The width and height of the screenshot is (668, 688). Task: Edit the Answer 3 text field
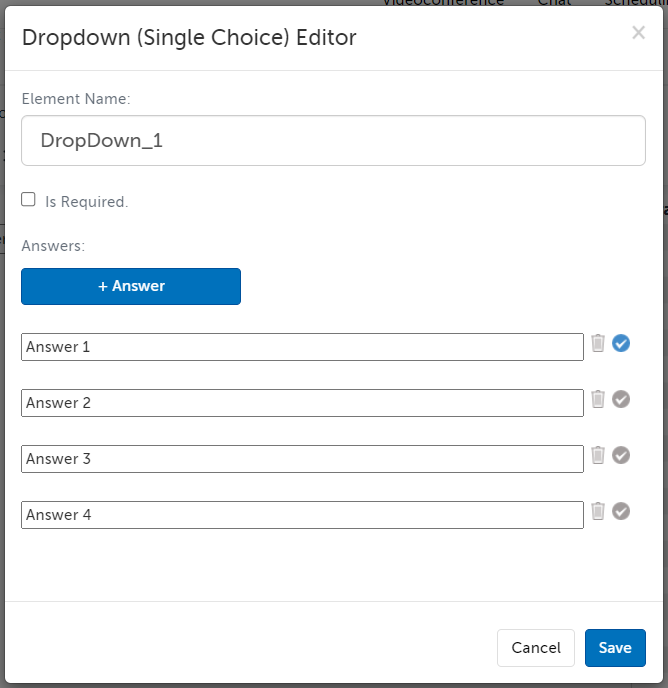click(302, 459)
